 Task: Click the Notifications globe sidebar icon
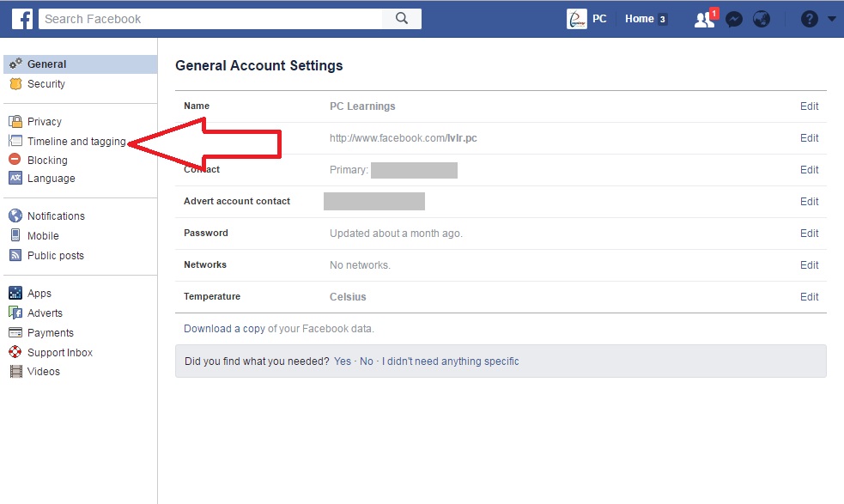[15, 216]
